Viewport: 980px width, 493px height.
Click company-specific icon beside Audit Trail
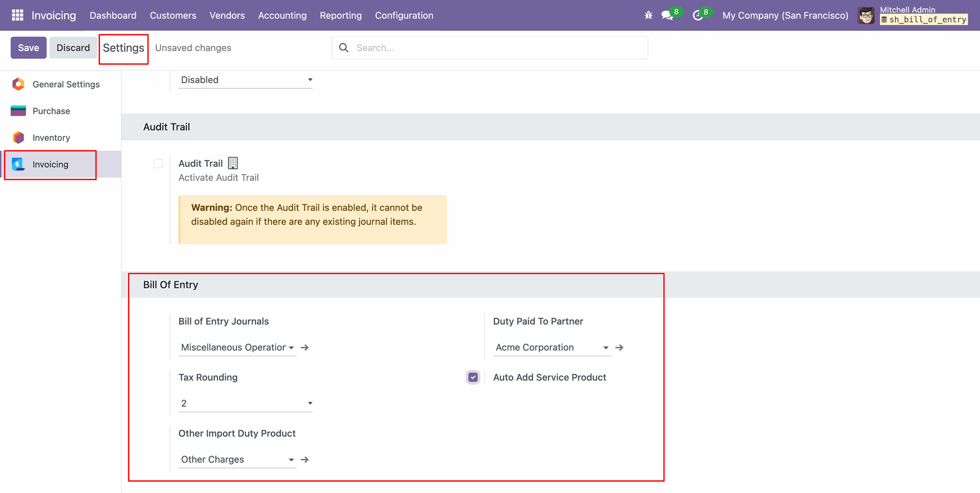[x=233, y=163]
